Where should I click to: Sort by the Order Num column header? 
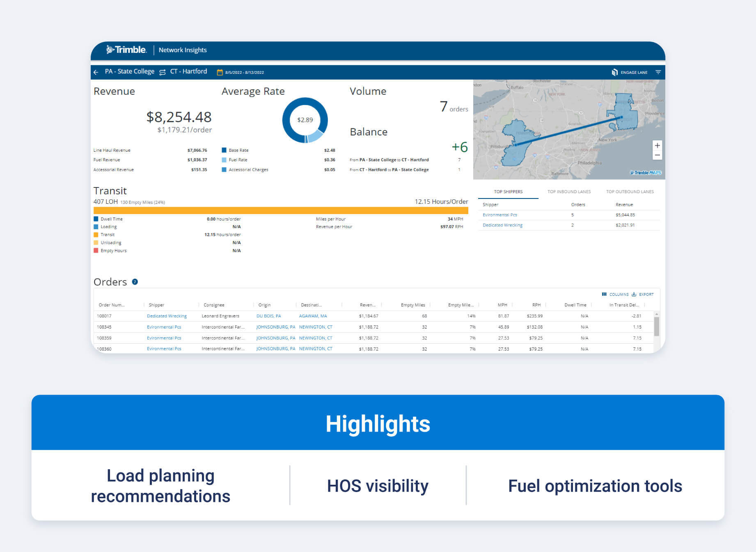pos(111,305)
